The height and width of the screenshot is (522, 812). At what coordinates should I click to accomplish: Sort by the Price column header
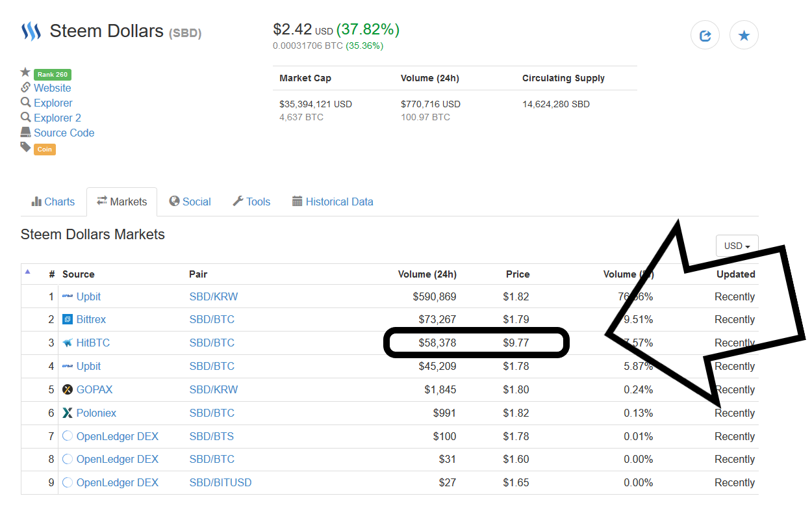click(518, 274)
